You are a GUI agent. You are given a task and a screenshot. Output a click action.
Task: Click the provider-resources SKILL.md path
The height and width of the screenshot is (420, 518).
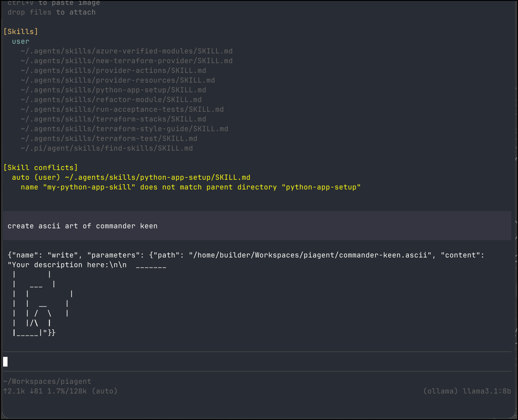coord(118,80)
